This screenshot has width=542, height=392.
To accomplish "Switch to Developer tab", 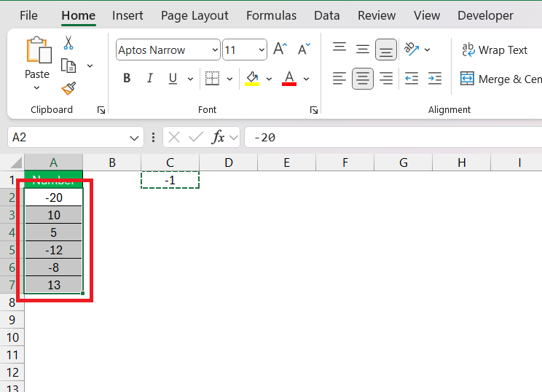I will pos(485,15).
